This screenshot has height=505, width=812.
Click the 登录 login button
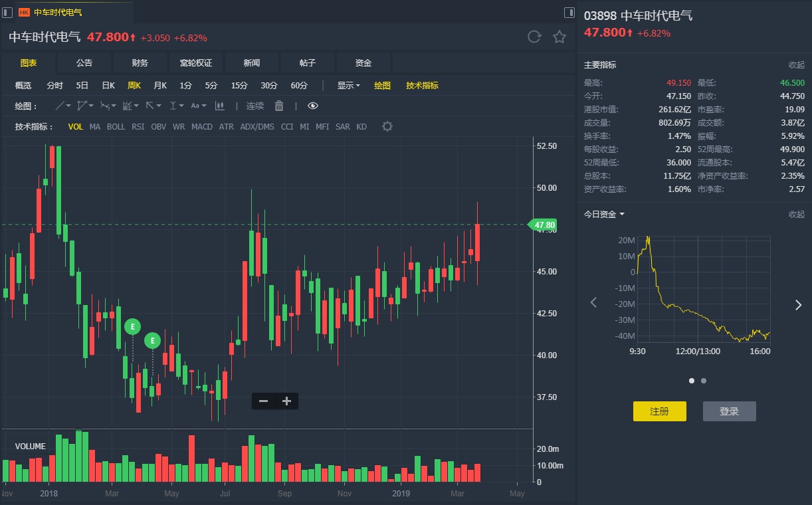coord(729,411)
